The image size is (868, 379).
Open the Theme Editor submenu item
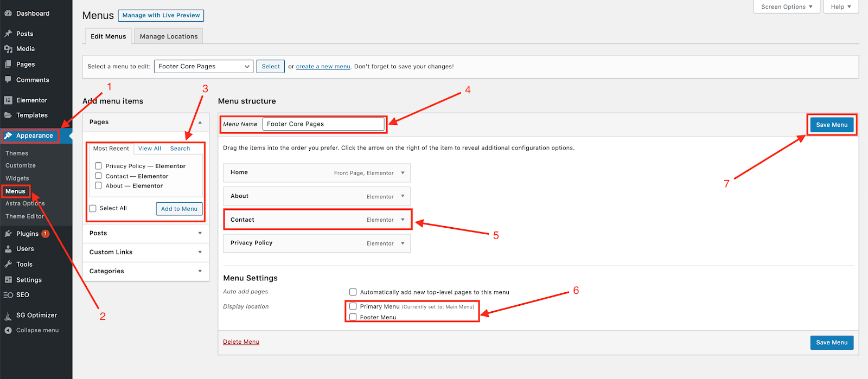click(24, 216)
